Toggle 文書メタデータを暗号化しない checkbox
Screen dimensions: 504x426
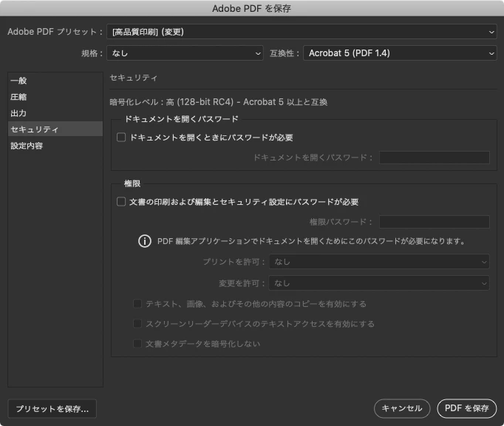pos(137,344)
